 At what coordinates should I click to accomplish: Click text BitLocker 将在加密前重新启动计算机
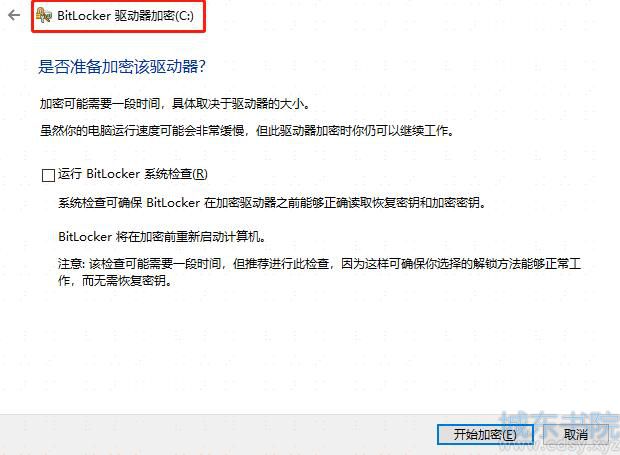[x=162, y=237]
